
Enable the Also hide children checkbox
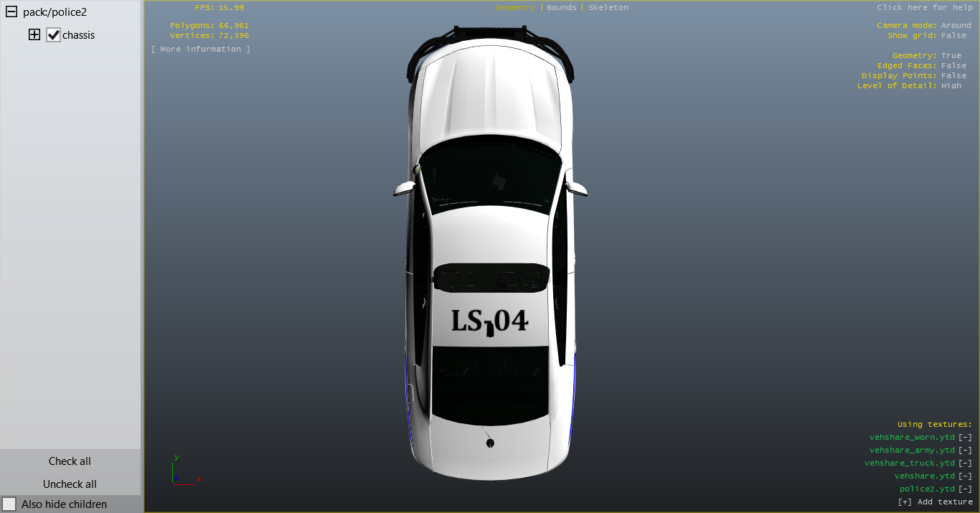pyautogui.click(x=9, y=504)
